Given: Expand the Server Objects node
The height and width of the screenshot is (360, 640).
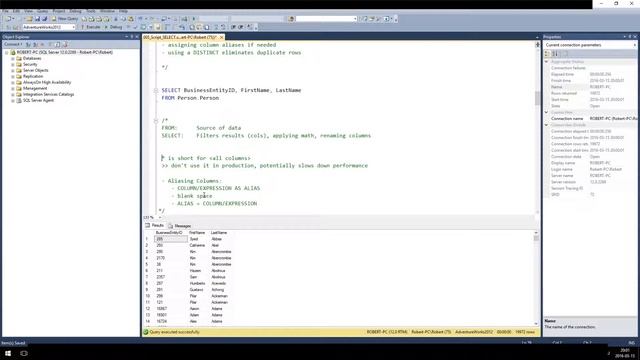Looking at the screenshot, I should click(13, 70).
